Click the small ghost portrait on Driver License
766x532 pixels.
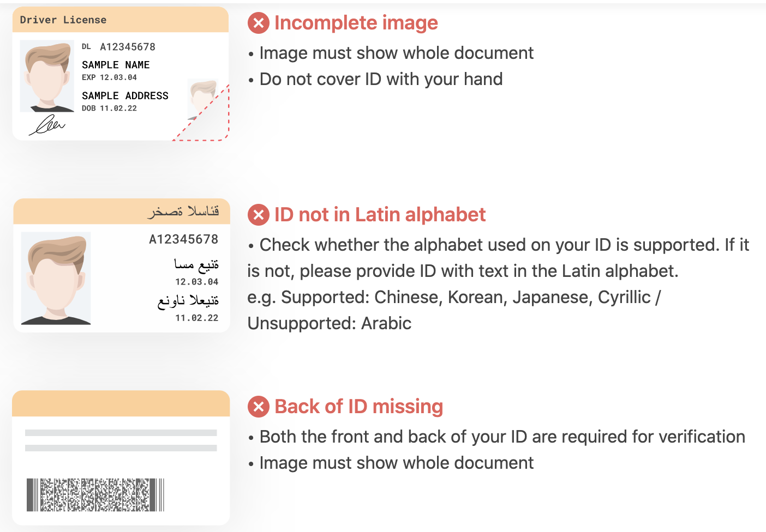point(202,99)
